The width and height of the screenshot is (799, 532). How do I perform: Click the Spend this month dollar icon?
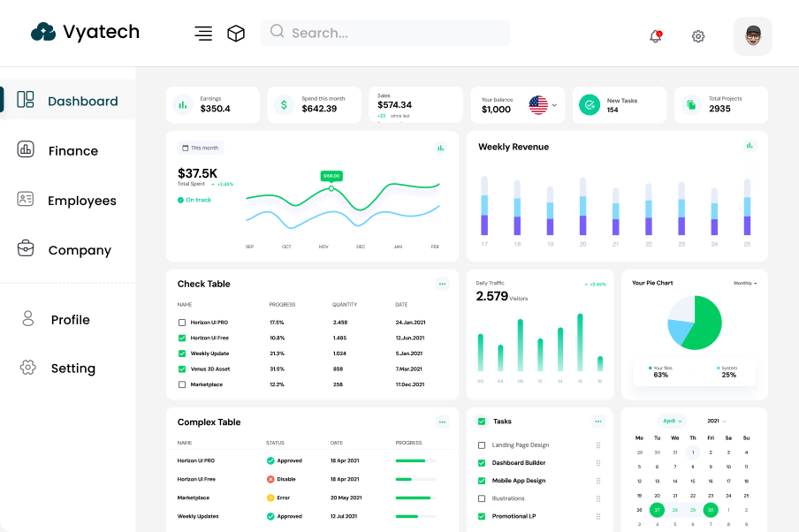(x=284, y=105)
